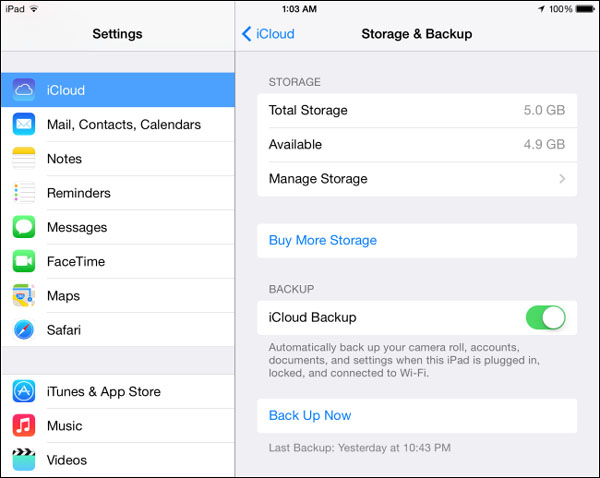Open iTunes & App Store settings

118,391
